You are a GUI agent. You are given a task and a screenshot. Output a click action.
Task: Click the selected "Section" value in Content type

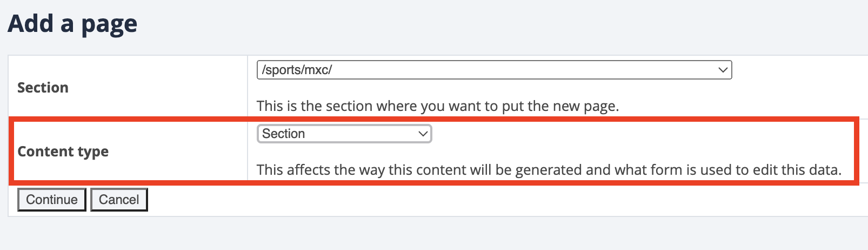point(284,134)
